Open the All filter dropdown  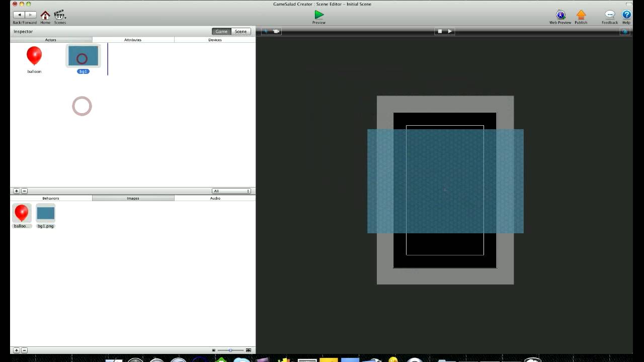231,191
